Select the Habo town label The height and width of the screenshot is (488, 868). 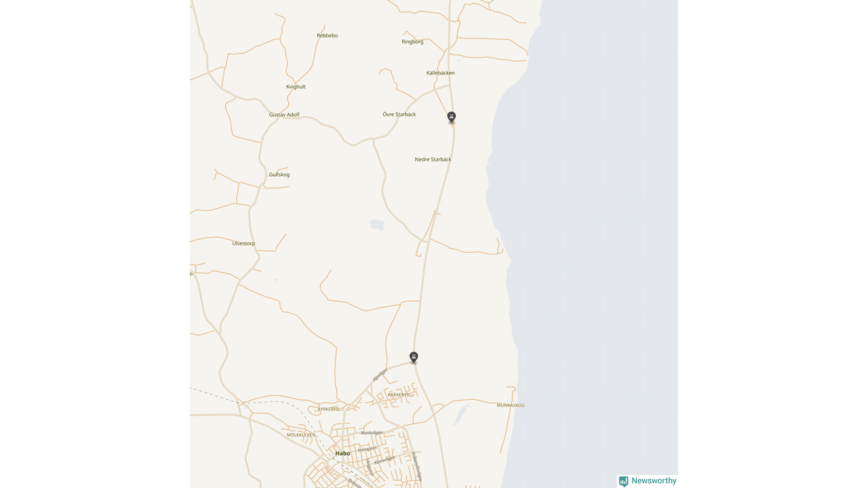pos(342,453)
